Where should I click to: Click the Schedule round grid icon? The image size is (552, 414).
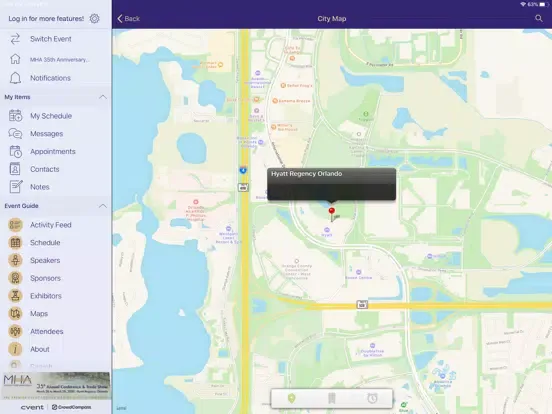15,242
